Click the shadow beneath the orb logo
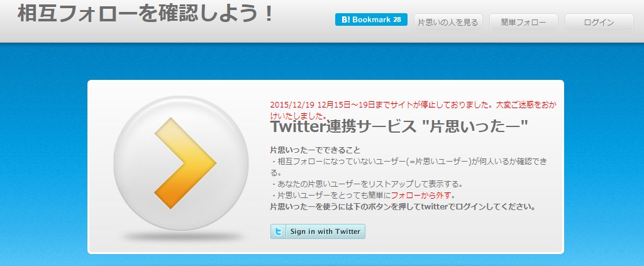Screen dimensions: 644x266 [183, 237]
